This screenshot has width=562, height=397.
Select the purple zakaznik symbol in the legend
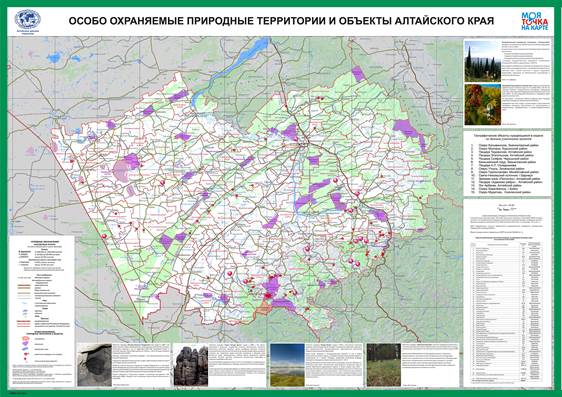click(x=26, y=343)
